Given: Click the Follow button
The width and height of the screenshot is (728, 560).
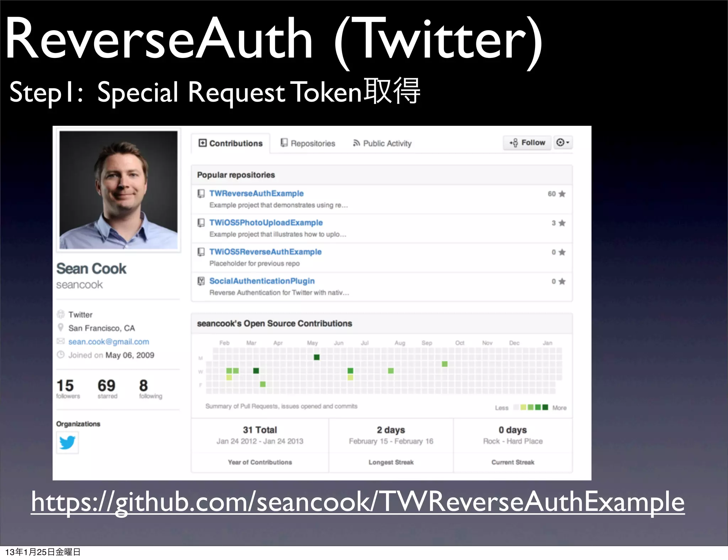Looking at the screenshot, I should (527, 142).
